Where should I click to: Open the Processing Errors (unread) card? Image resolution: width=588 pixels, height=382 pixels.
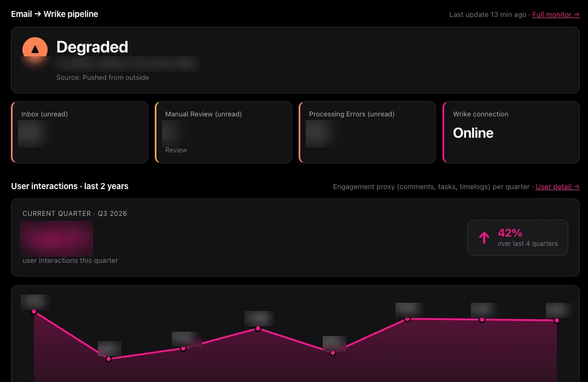[367, 132]
